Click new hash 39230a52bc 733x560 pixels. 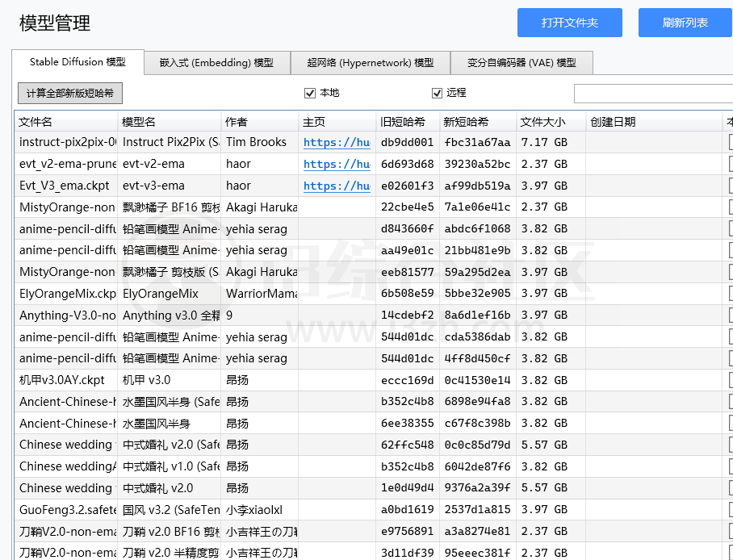478,164
